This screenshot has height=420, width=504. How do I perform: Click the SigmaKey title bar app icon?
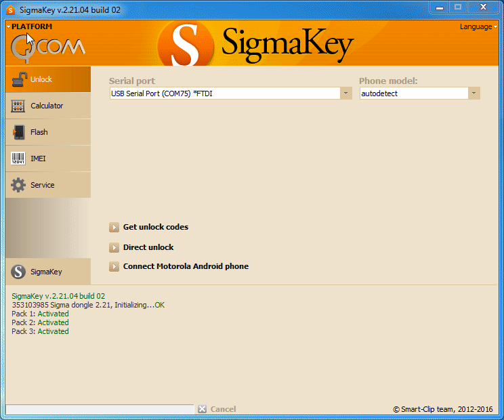[x=11, y=10]
